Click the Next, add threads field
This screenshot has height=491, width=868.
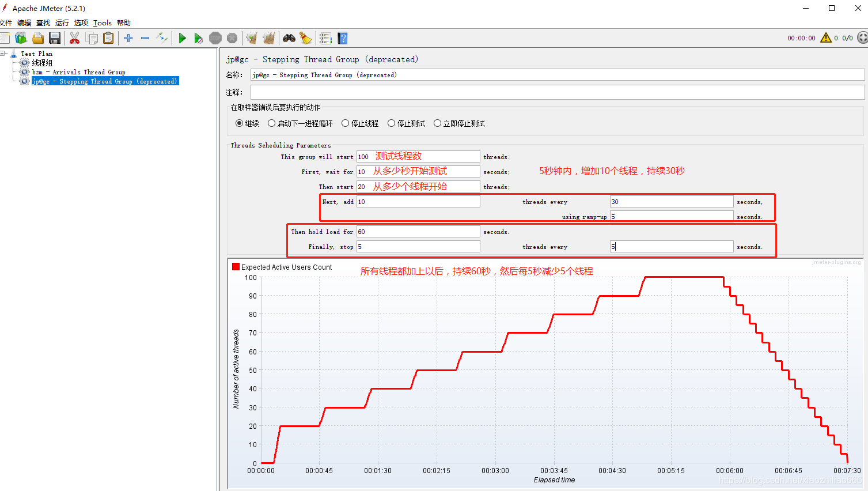tap(418, 202)
